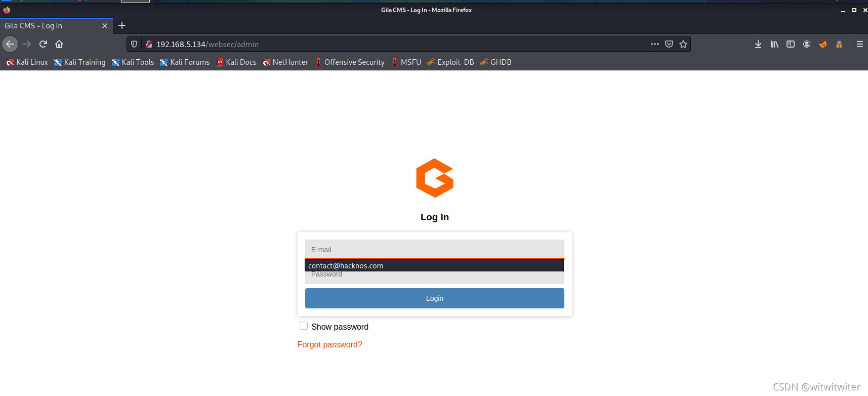
Task: Click the orange extension icon next to the menu button
Action: pyautogui.click(x=839, y=44)
